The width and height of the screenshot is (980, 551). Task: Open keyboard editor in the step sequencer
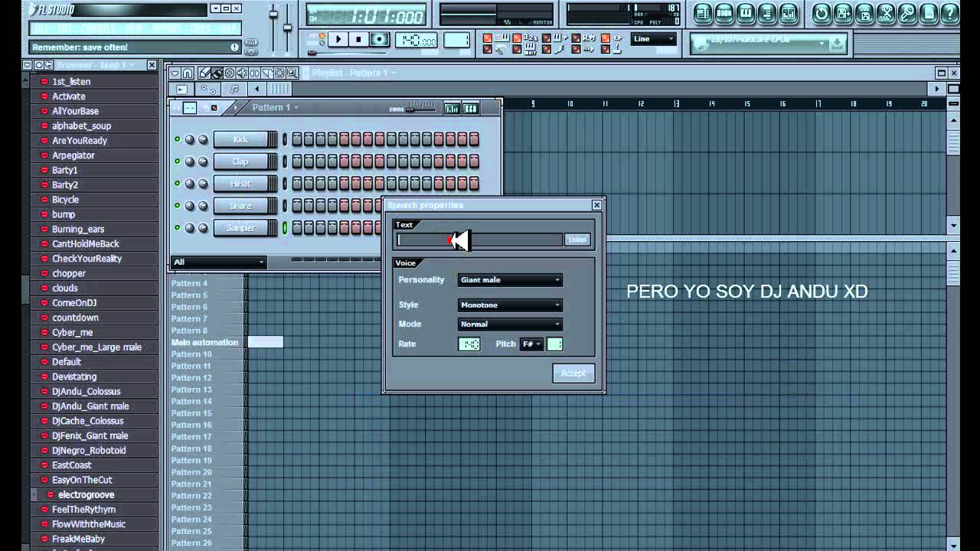click(x=470, y=109)
